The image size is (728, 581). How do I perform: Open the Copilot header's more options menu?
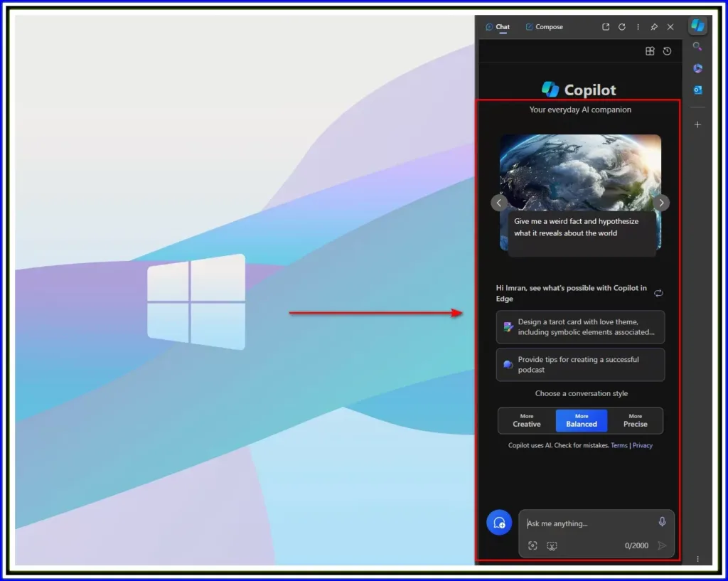(638, 27)
